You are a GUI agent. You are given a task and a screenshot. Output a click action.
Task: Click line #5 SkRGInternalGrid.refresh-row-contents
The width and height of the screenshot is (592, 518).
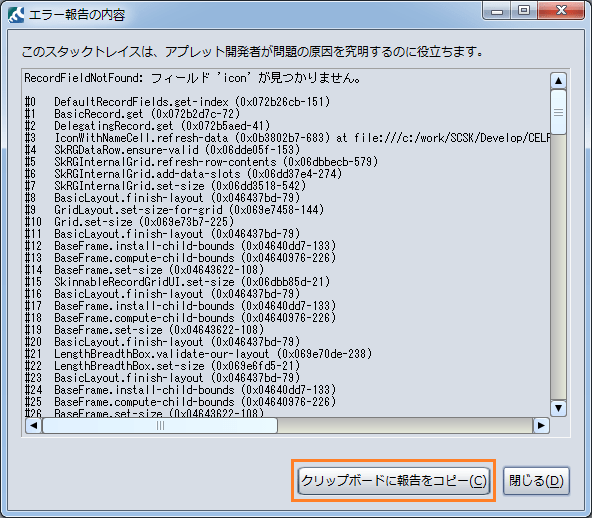[201, 162]
